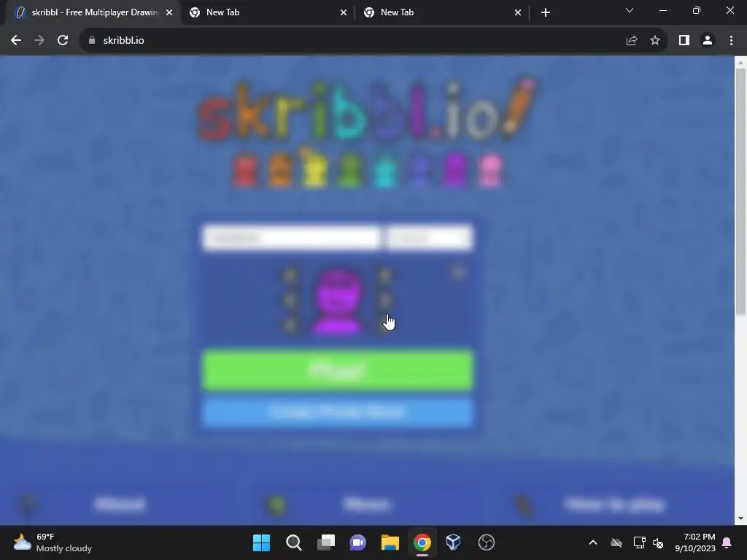747x560 pixels.
Task: Click the green Play button
Action: coord(338,370)
